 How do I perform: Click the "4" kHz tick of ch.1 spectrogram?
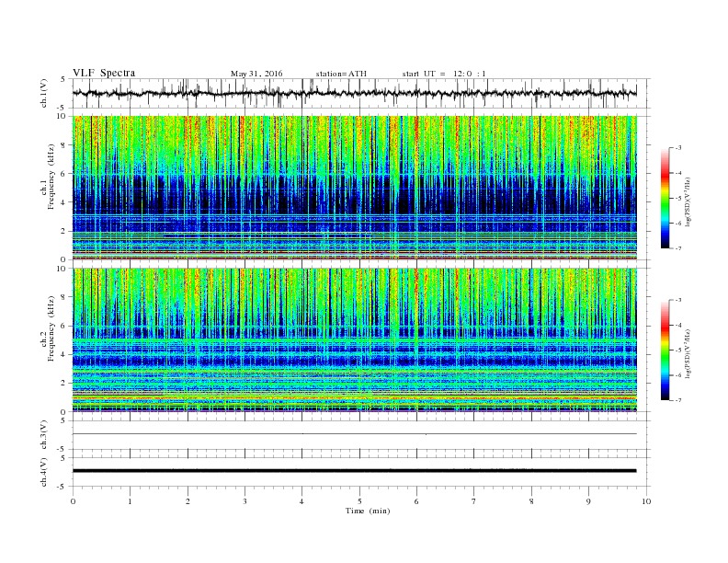tap(64, 202)
